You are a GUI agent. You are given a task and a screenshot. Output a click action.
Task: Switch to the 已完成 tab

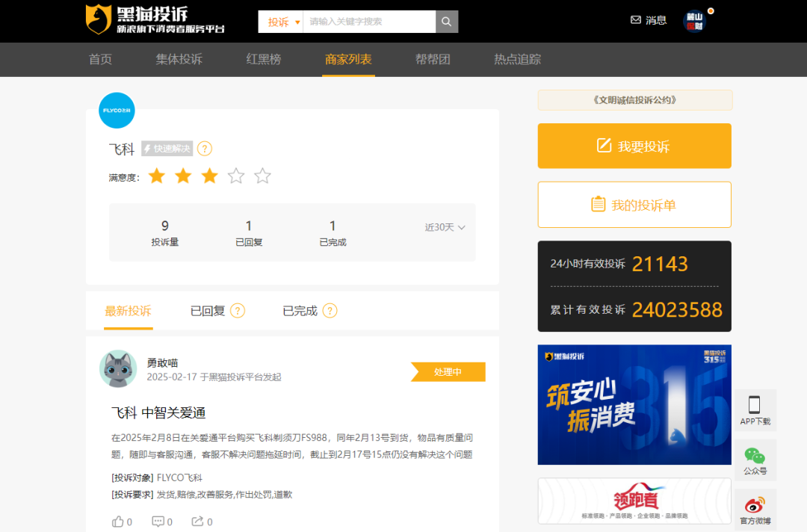[300, 311]
